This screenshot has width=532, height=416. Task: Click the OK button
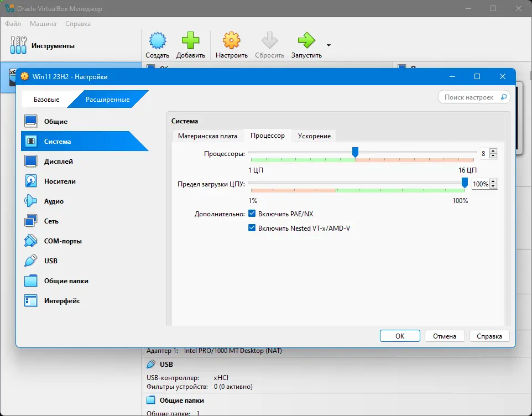point(400,336)
